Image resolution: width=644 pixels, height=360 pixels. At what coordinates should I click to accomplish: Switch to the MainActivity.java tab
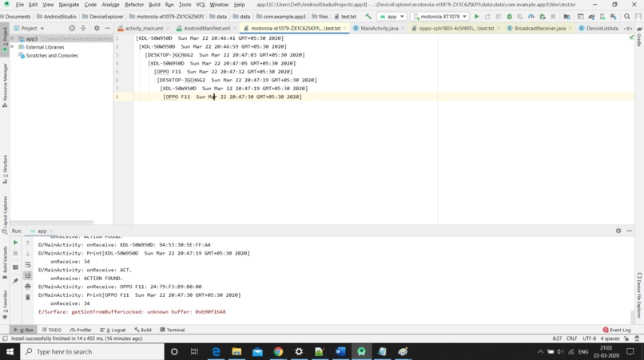[x=379, y=28]
